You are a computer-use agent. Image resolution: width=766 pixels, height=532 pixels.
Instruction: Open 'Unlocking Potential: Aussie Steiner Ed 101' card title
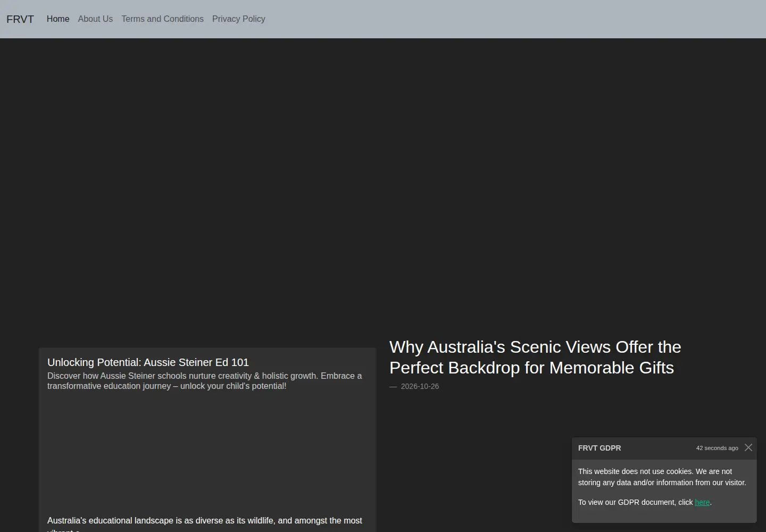[148, 362]
